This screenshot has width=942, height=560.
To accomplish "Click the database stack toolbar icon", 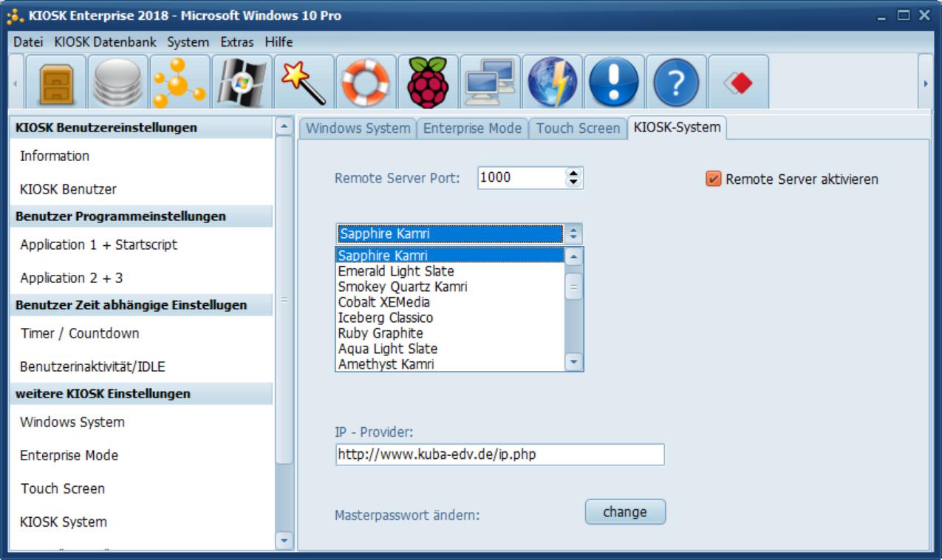I will (x=118, y=83).
